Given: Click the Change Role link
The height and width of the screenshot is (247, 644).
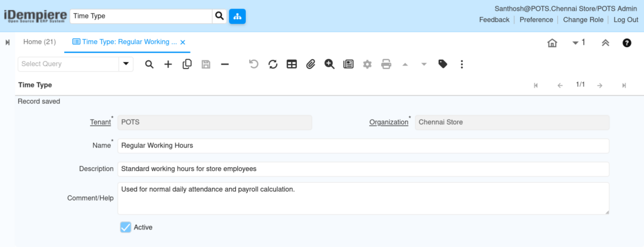Looking at the screenshot, I should coord(583,19).
